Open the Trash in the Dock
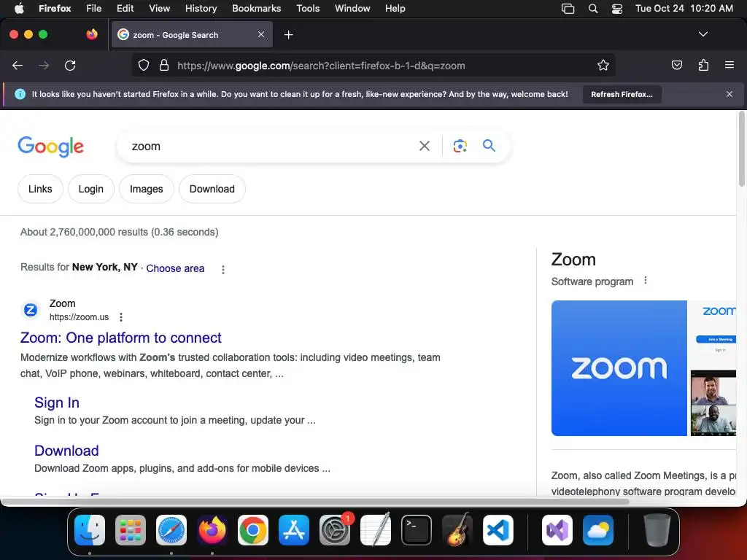747x560 pixels. [657, 530]
